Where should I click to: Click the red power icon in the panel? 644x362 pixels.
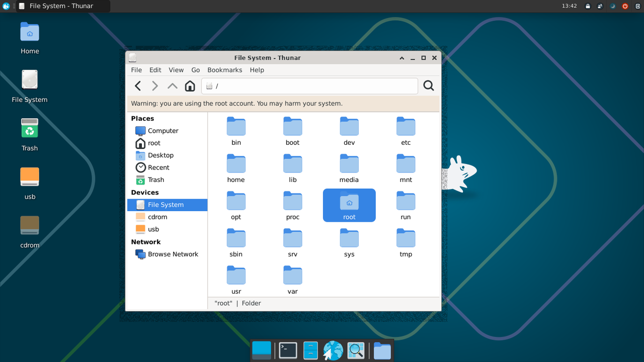pyautogui.click(x=625, y=6)
